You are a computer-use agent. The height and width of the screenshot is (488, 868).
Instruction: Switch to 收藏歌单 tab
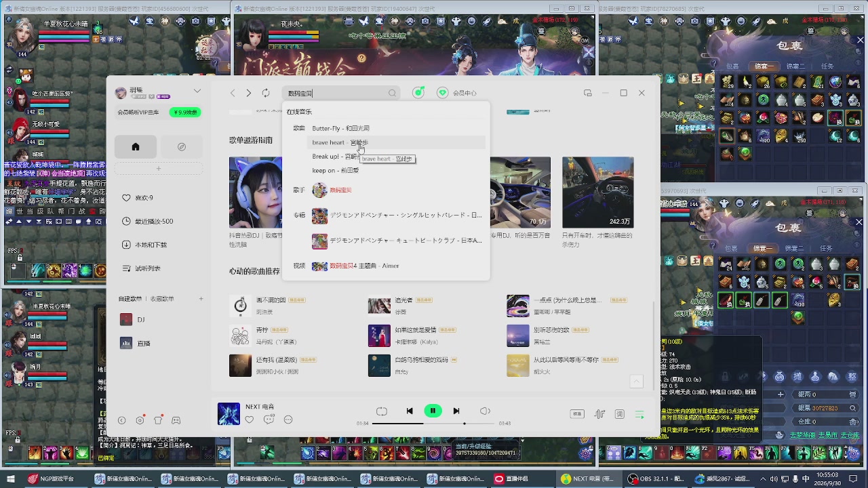(x=162, y=299)
